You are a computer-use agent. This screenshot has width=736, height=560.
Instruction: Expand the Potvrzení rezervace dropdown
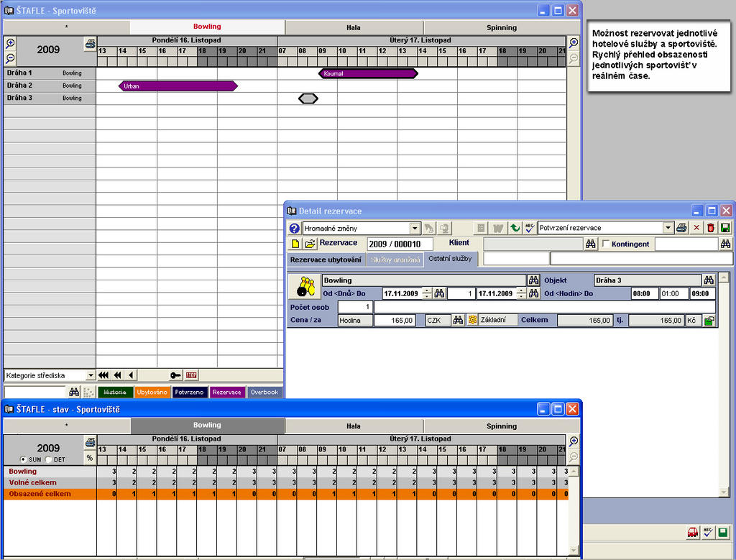tap(668, 228)
